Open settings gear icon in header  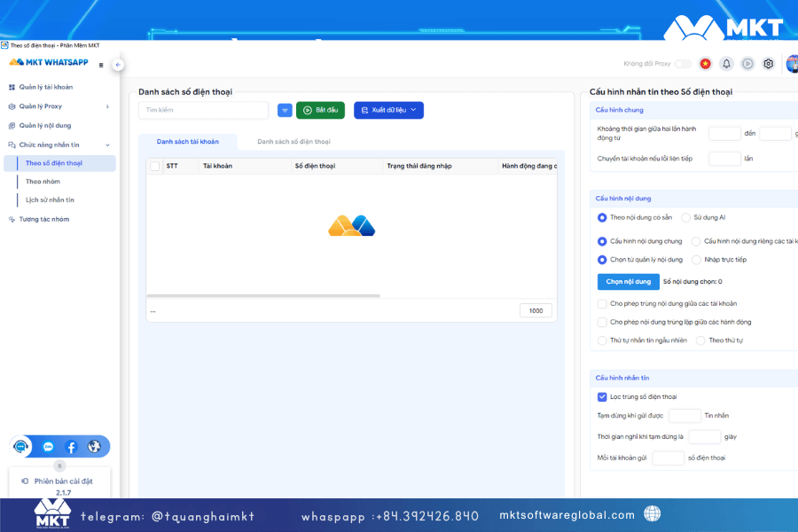tap(769, 64)
